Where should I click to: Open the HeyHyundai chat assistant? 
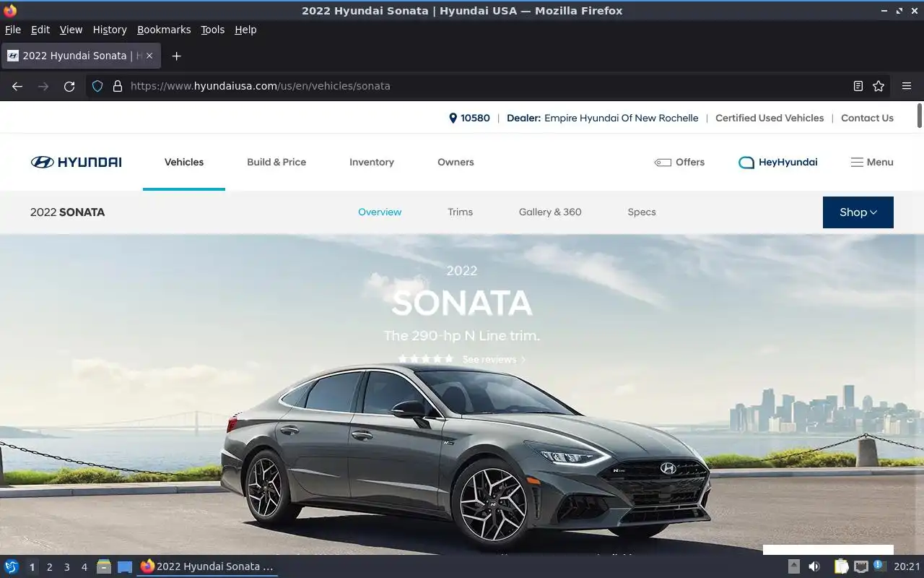[777, 162]
